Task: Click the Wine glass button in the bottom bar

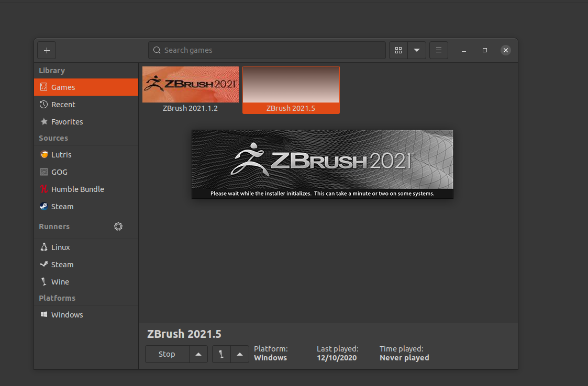Action: (221, 354)
